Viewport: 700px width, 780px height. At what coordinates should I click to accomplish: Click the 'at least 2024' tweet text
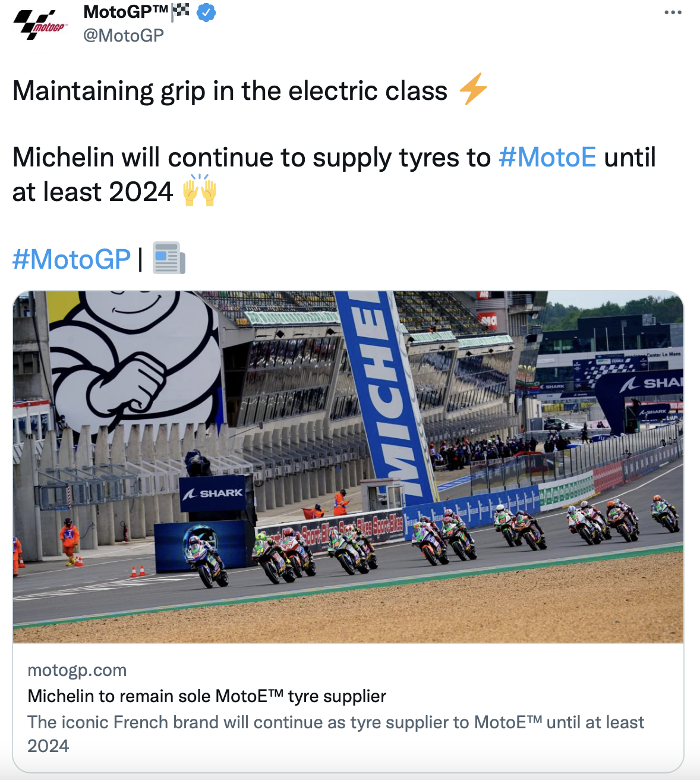coord(93,192)
